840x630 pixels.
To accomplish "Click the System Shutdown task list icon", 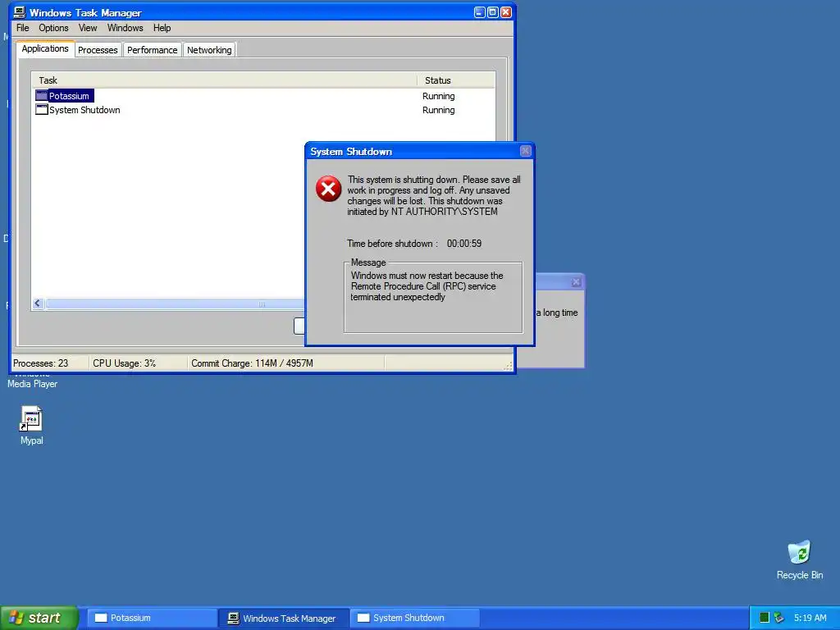I will click(41, 109).
